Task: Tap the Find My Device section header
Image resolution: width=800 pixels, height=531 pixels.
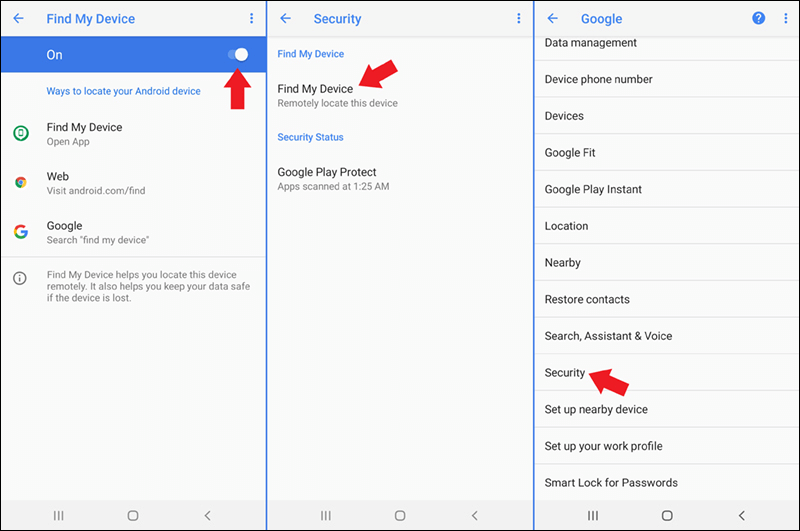Action: (x=311, y=54)
